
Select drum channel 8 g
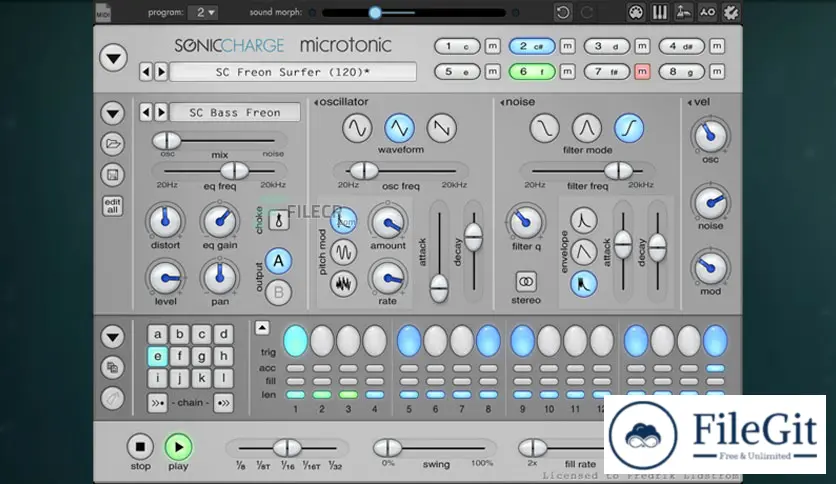tap(681, 71)
